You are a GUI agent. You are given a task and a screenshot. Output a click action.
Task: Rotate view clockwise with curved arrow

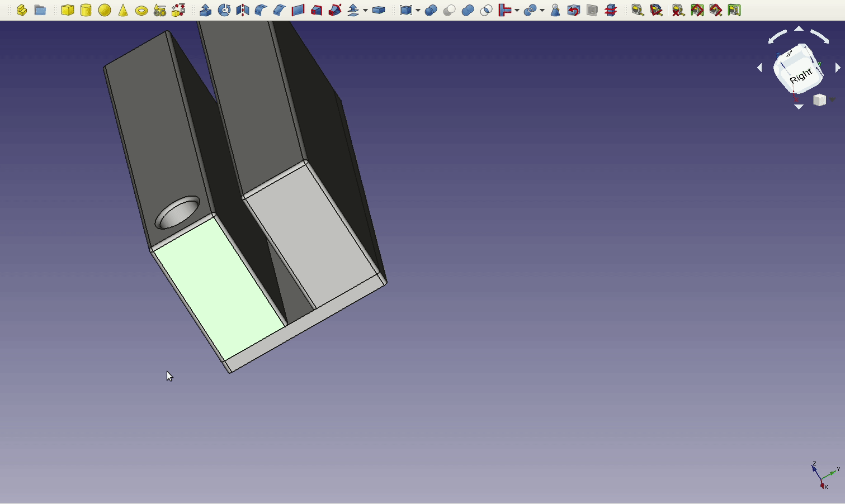tap(820, 36)
